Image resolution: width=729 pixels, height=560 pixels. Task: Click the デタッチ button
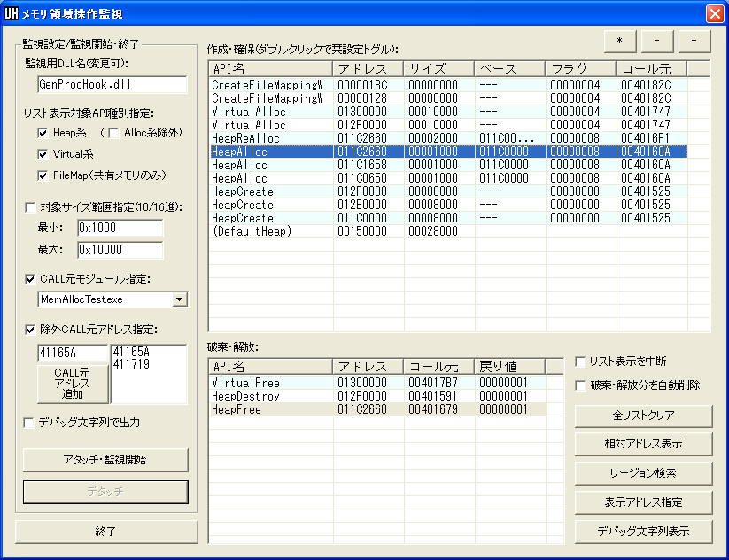105,492
